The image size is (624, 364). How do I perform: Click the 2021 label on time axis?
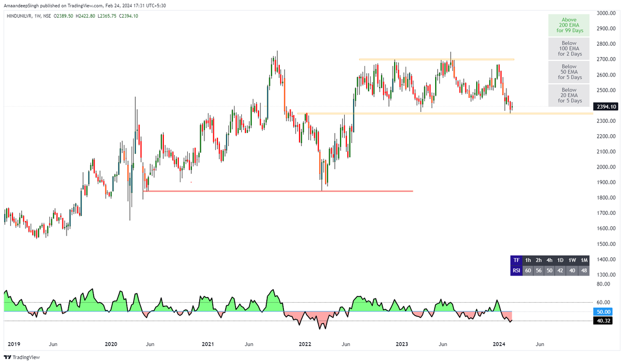coord(208,344)
